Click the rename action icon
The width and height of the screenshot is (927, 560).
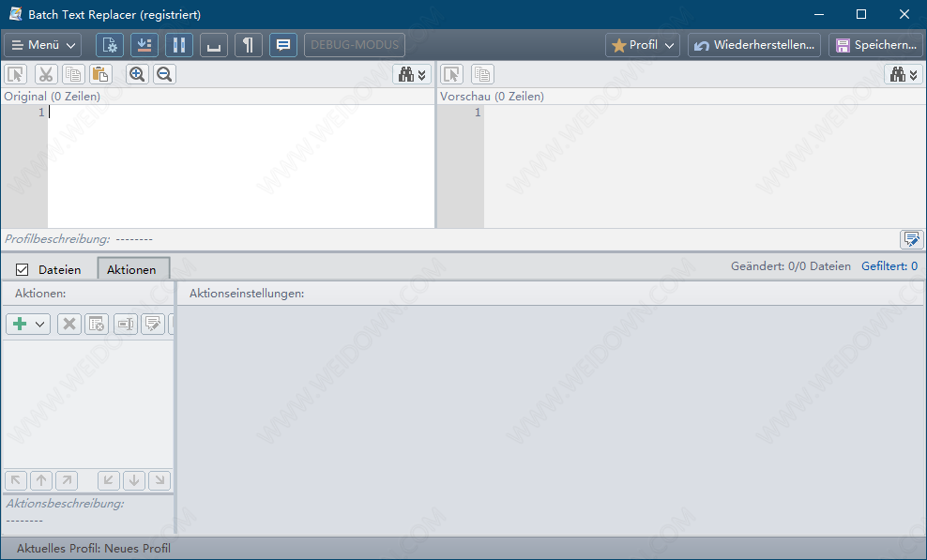pos(126,324)
